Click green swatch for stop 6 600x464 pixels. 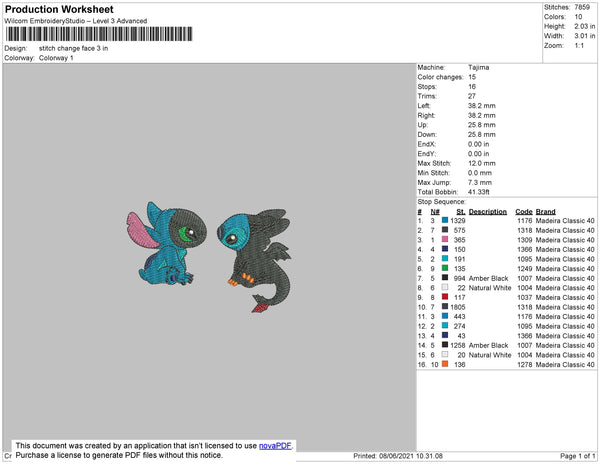(x=445, y=268)
